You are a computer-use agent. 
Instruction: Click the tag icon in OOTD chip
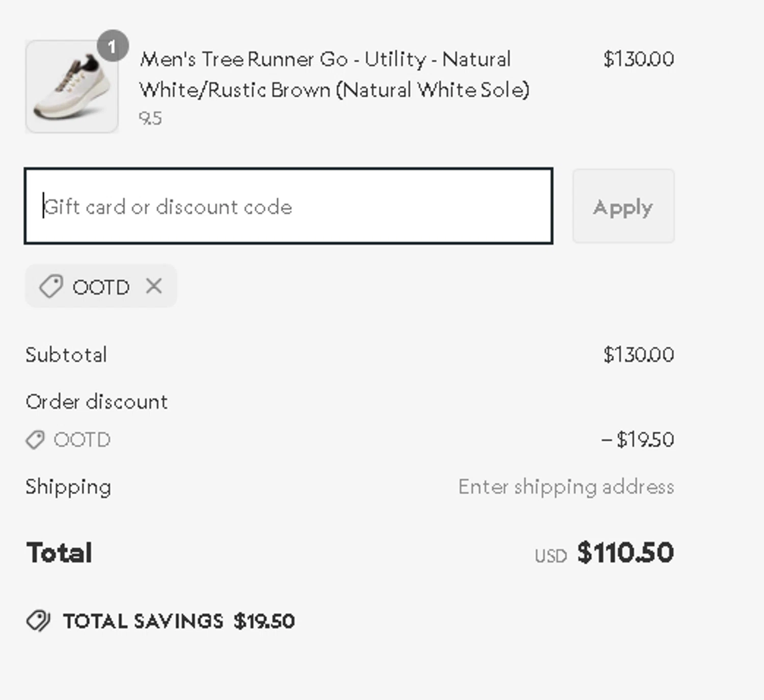pos(51,286)
